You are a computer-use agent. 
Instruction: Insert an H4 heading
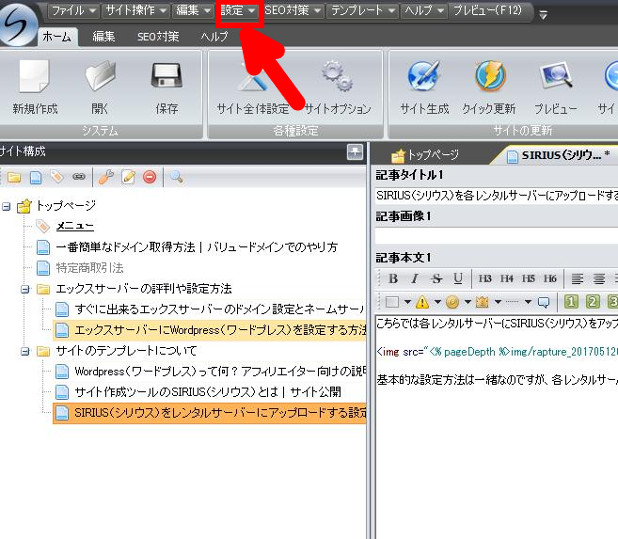[506, 279]
